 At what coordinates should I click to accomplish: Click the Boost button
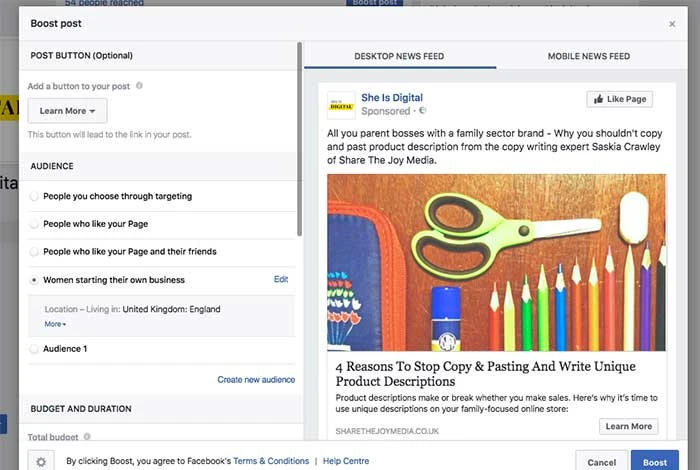point(654,462)
